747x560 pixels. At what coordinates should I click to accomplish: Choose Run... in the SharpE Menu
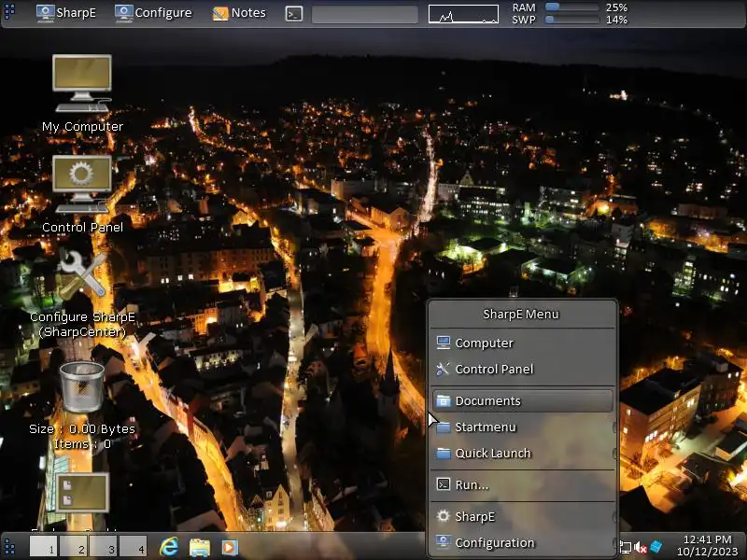click(x=522, y=484)
